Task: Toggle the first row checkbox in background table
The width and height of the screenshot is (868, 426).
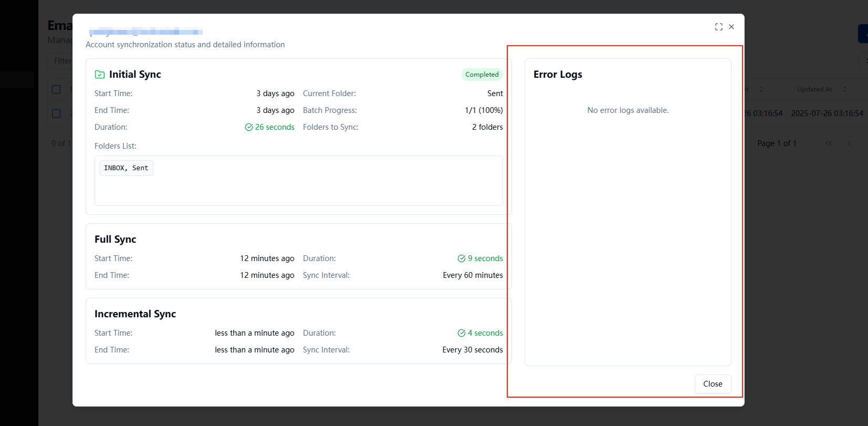Action: pyautogui.click(x=56, y=113)
